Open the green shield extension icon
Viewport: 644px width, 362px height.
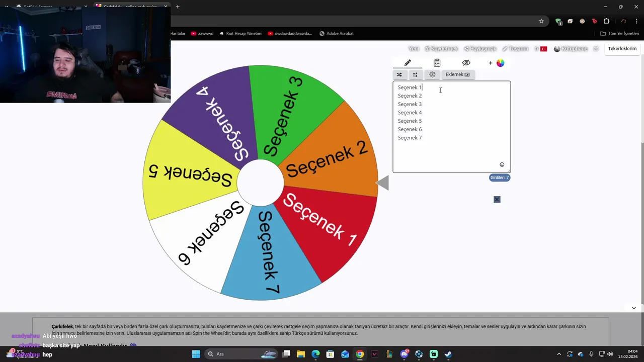click(558, 21)
